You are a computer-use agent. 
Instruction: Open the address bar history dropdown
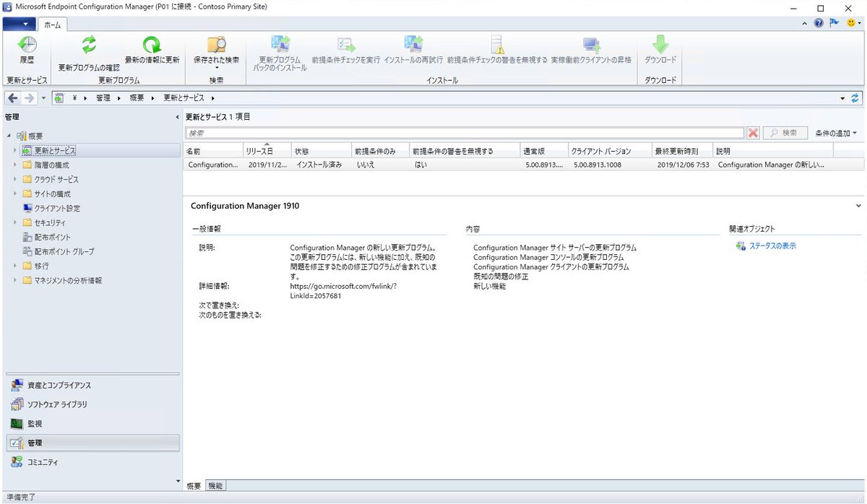click(843, 97)
